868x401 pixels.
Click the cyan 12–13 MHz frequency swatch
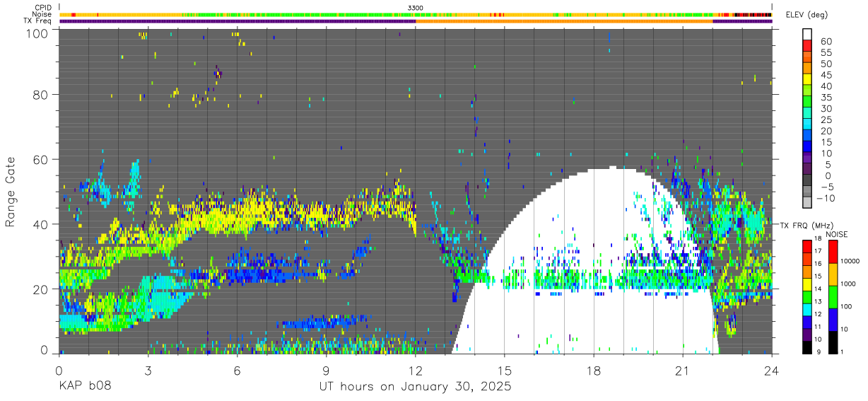(x=807, y=308)
